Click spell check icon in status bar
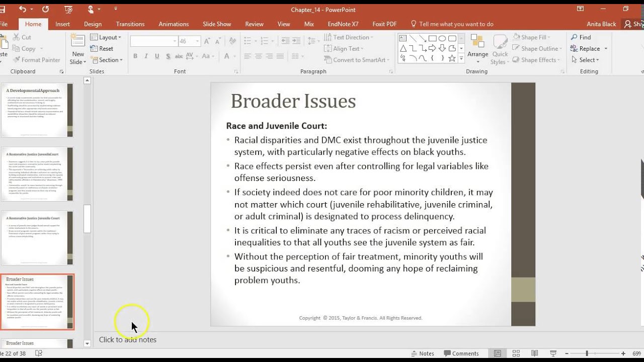 [x=39, y=353]
